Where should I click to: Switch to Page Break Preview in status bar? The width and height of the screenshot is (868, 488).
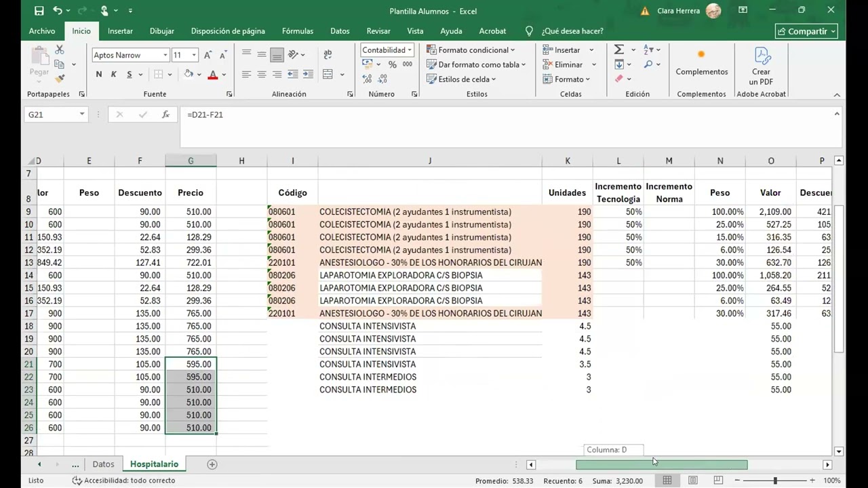tap(717, 481)
